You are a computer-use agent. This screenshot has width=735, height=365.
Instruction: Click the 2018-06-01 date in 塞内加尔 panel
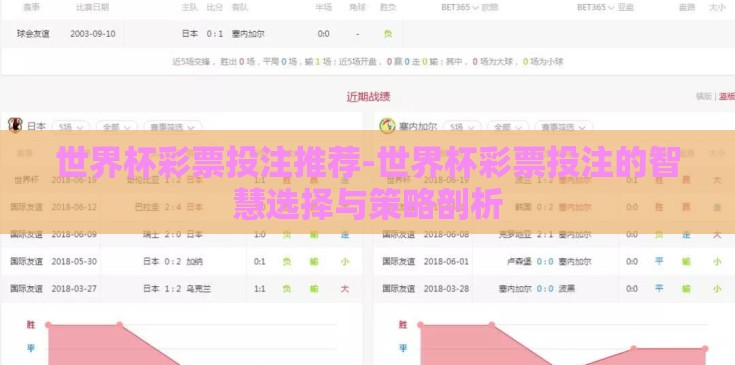pos(446,261)
